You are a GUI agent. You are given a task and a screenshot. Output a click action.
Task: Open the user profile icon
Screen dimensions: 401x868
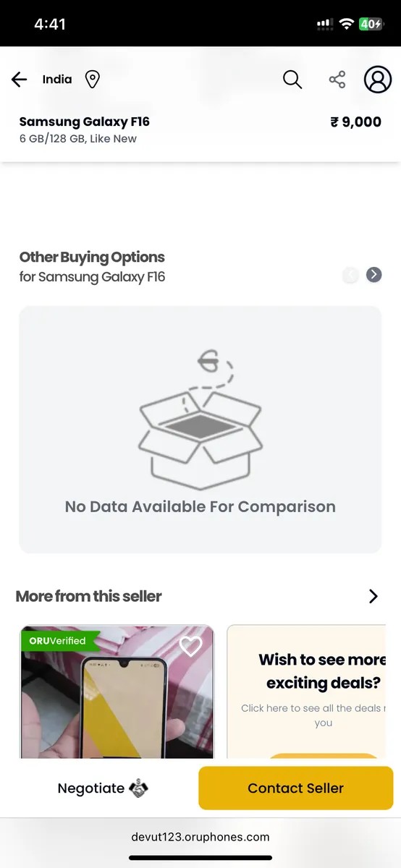click(378, 80)
